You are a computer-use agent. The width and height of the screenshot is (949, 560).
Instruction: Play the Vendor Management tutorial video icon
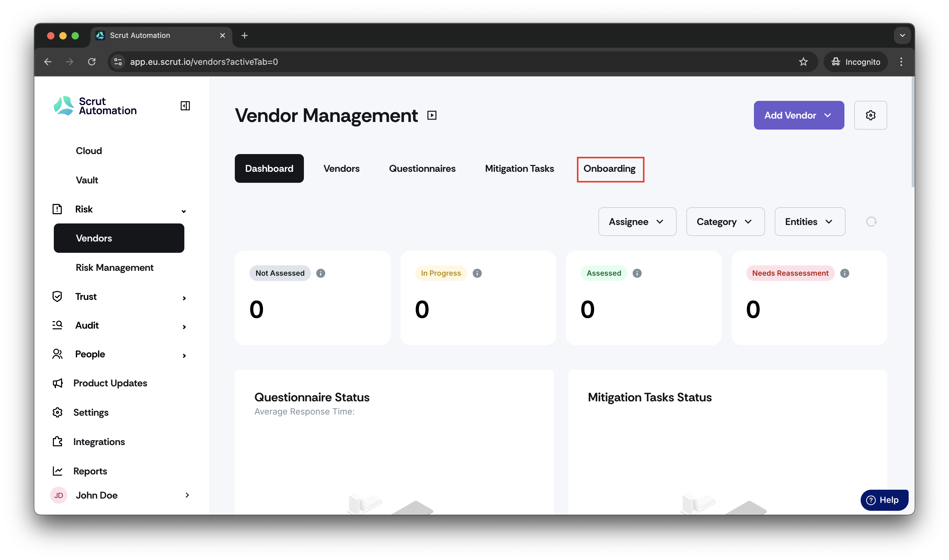click(x=432, y=115)
